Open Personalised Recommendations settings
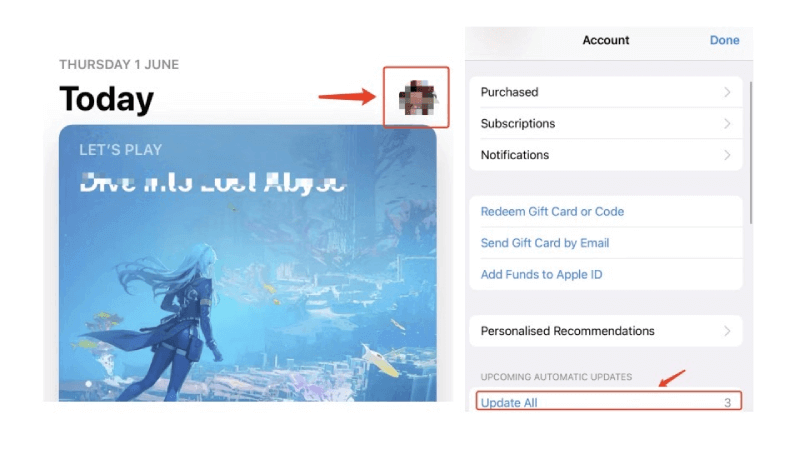Screen dimensions: 800x450 pyautogui.click(x=606, y=331)
